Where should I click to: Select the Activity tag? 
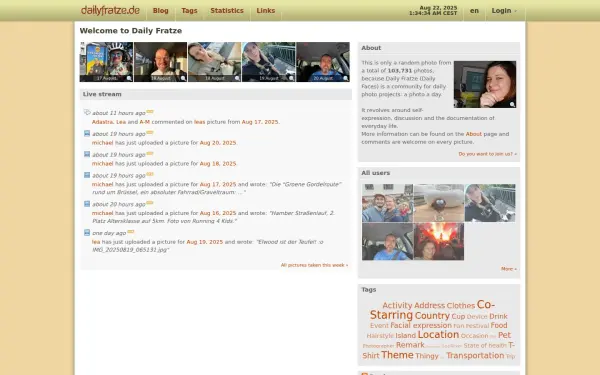pyautogui.click(x=397, y=305)
